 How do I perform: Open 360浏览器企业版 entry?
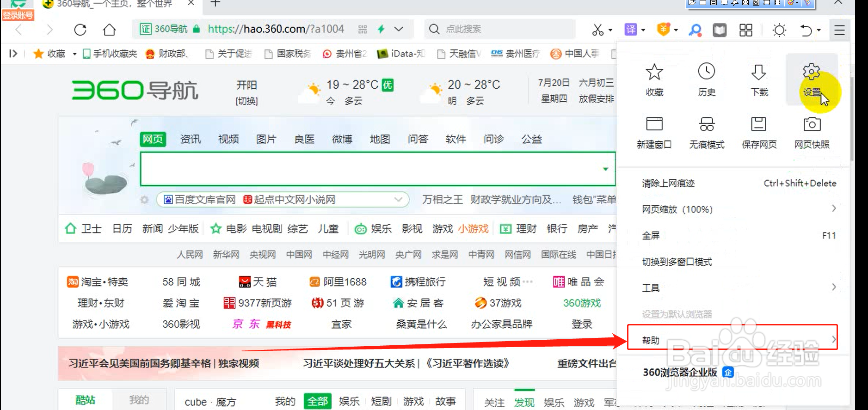[689, 372]
